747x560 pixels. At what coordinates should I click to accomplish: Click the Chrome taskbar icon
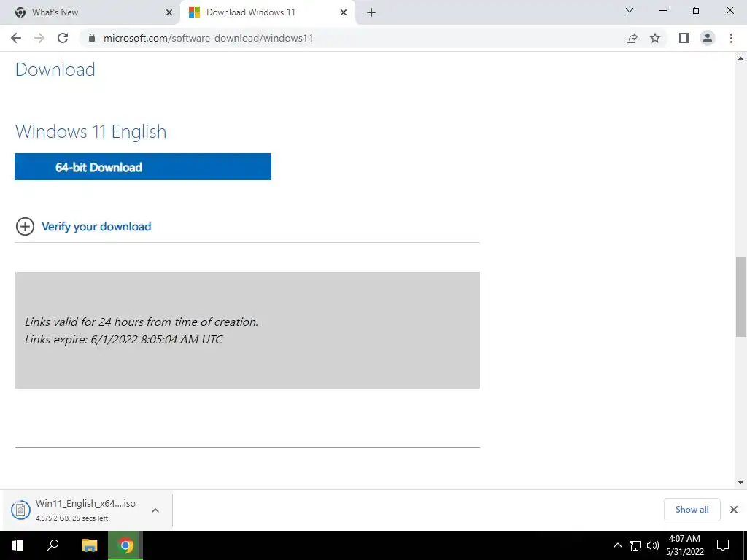click(x=125, y=545)
